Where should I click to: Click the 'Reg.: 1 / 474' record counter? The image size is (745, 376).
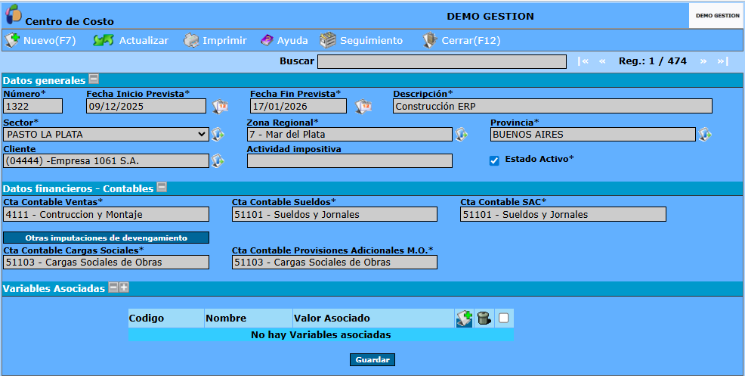[652, 61]
